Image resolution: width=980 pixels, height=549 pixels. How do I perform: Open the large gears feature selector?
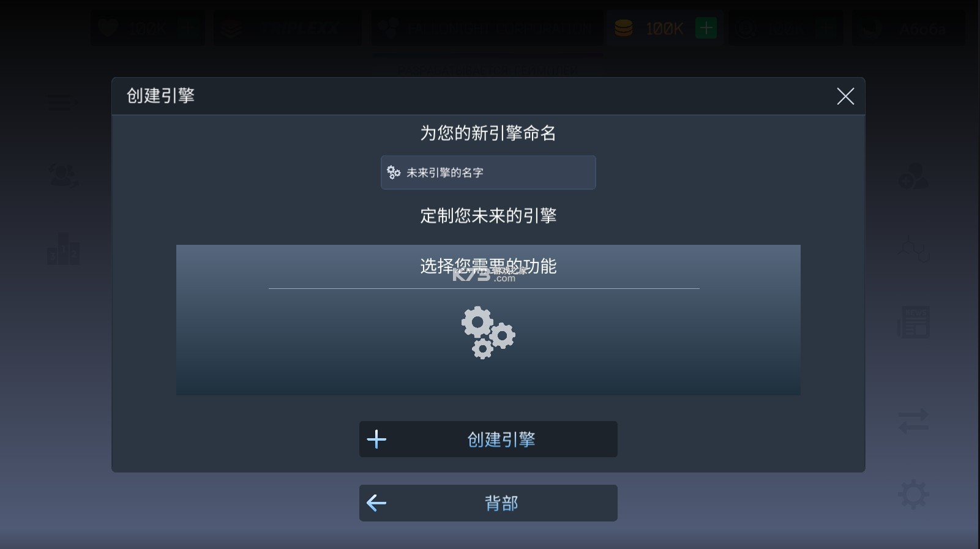click(x=488, y=332)
